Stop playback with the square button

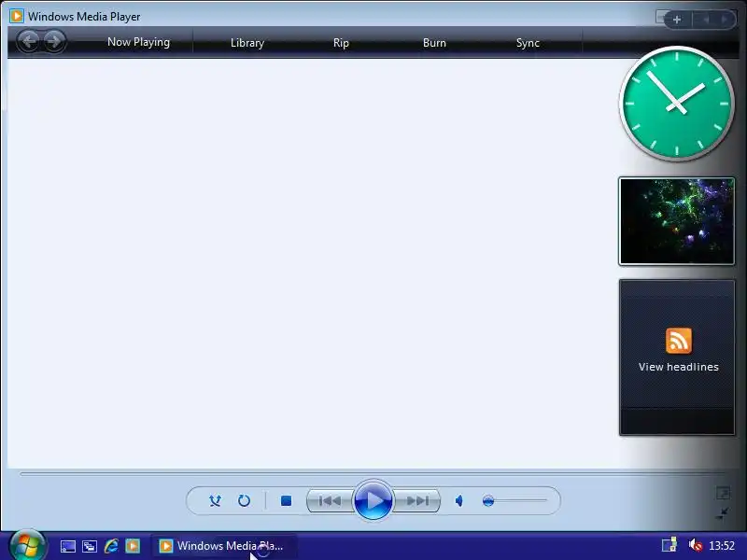pyautogui.click(x=286, y=501)
